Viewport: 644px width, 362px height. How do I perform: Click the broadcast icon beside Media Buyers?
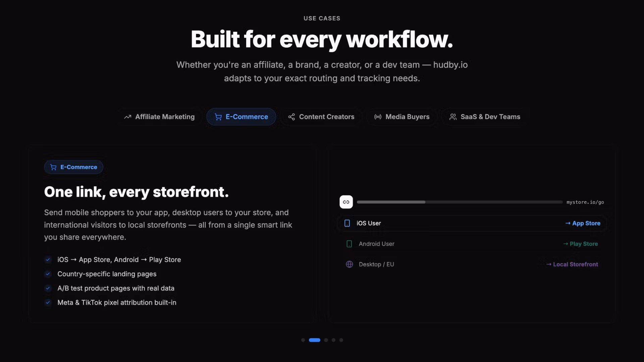378,117
